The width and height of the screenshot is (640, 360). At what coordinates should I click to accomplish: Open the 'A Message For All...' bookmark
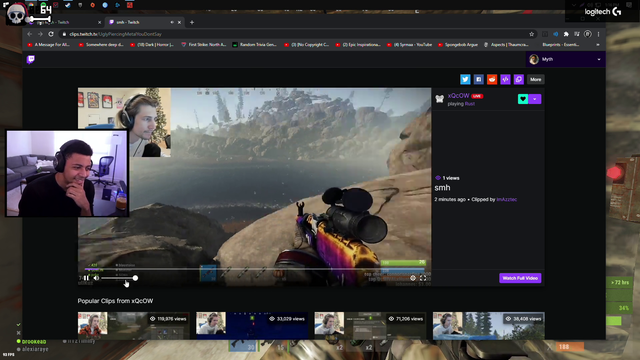point(49,45)
